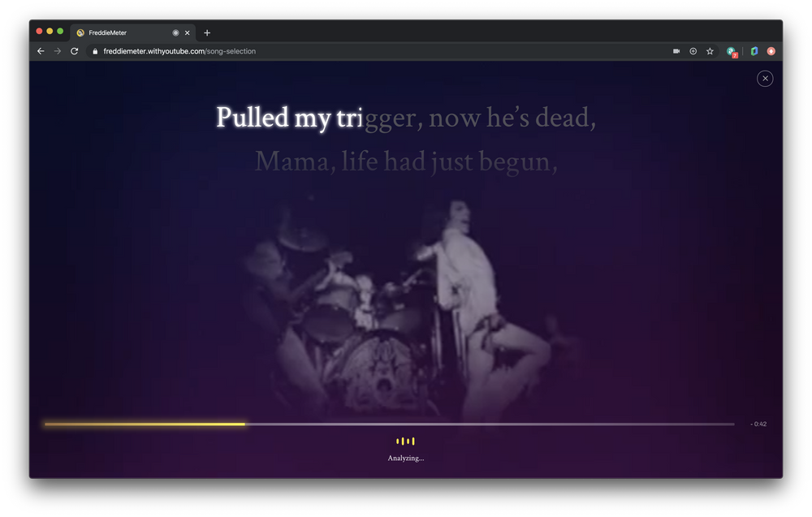Viewport: 812px width, 517px height.
Task: Reload the FreddieMeter page
Action: (x=75, y=51)
